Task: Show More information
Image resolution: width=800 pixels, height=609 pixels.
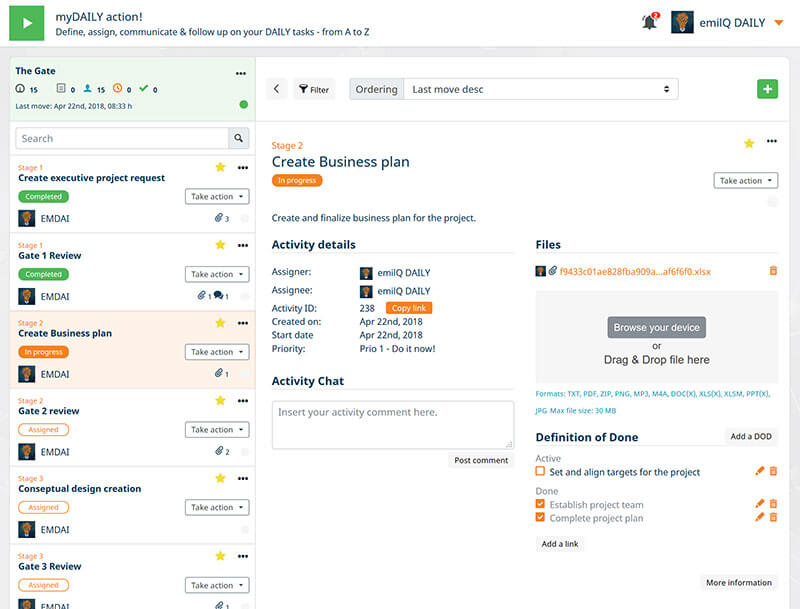Action: [x=739, y=582]
